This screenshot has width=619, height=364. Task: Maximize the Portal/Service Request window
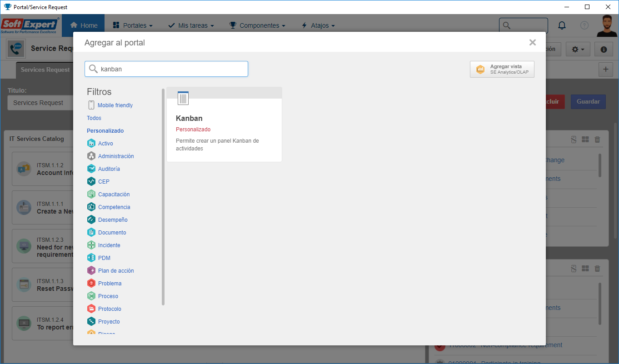pos(587,7)
